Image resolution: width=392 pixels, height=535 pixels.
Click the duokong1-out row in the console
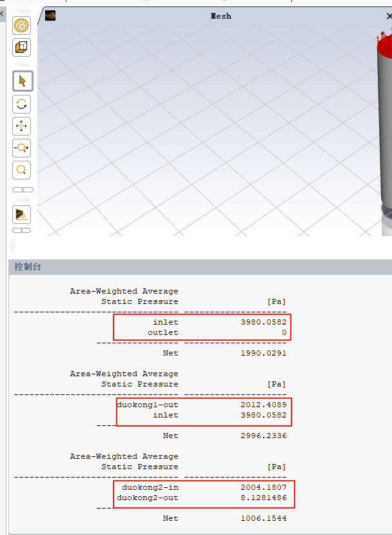[148, 405]
